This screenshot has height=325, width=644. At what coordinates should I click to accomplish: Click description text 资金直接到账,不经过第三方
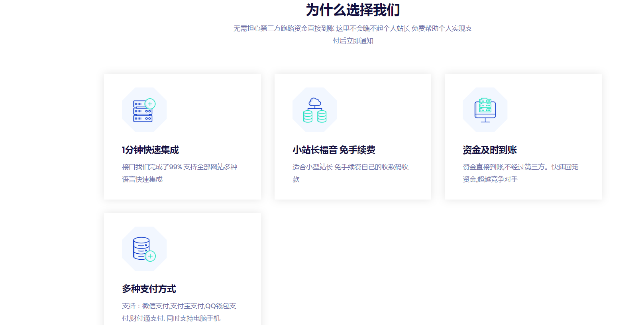(x=520, y=167)
